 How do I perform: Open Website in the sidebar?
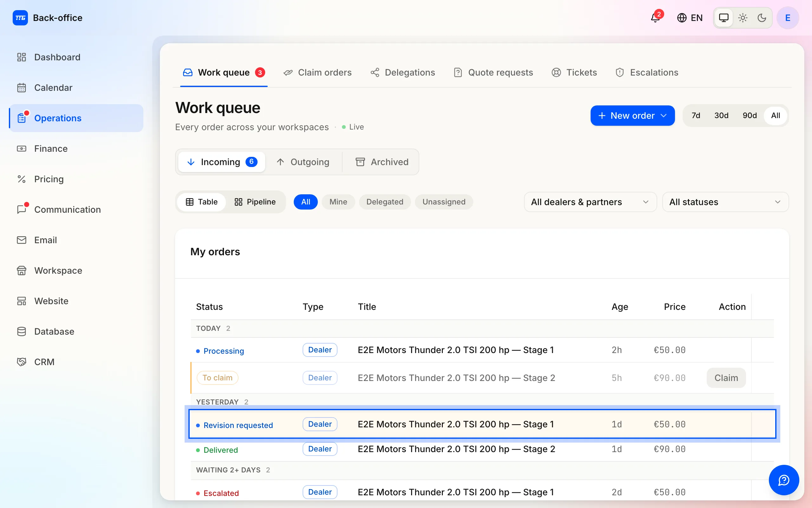click(76, 301)
